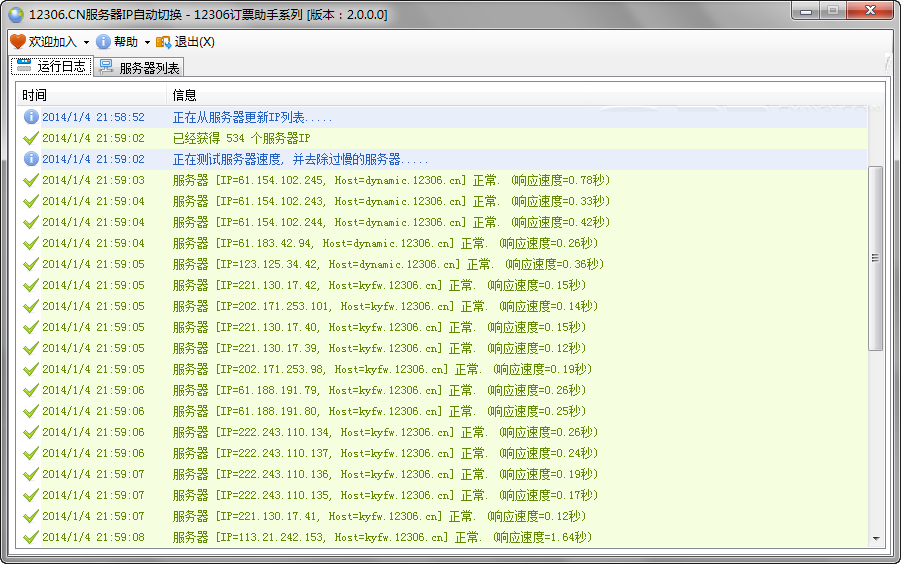Screen dimensions: 901x564
Task: Click green check of 已经获得 534 row
Action: click(31, 138)
